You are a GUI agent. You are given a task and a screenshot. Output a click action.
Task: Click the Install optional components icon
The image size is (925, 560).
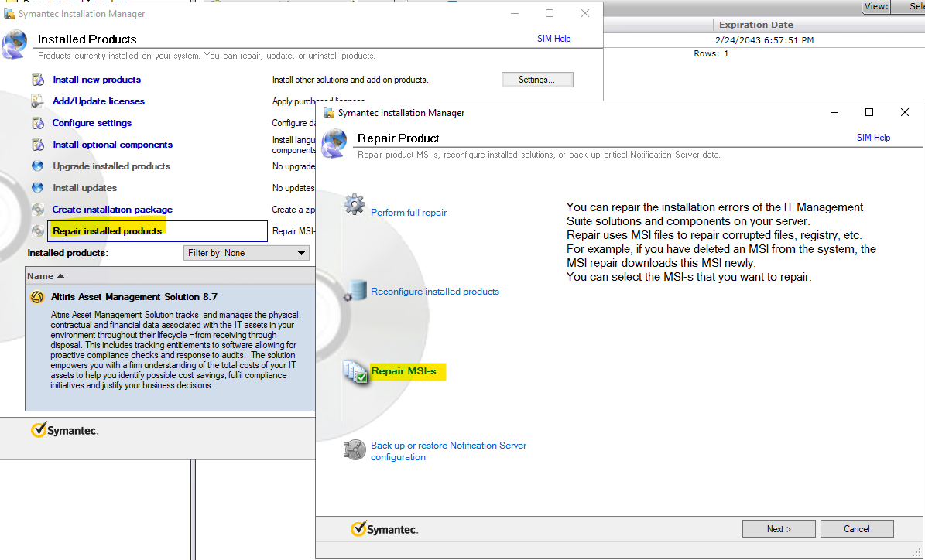coord(38,145)
